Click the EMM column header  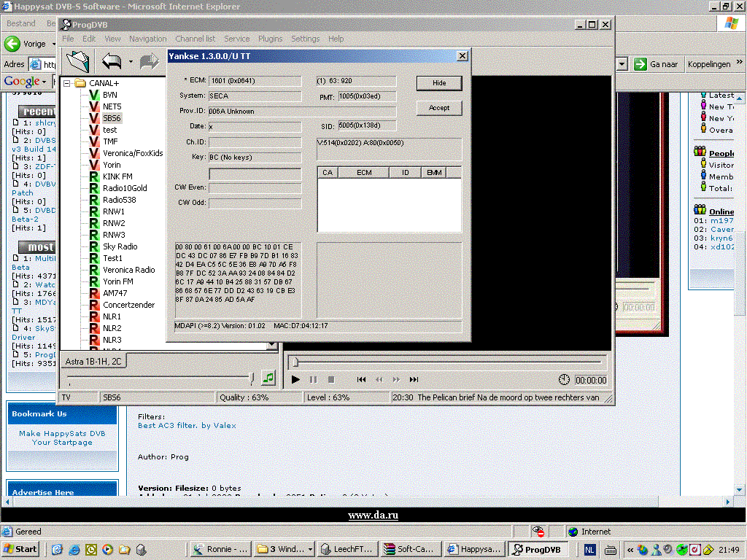point(434,172)
